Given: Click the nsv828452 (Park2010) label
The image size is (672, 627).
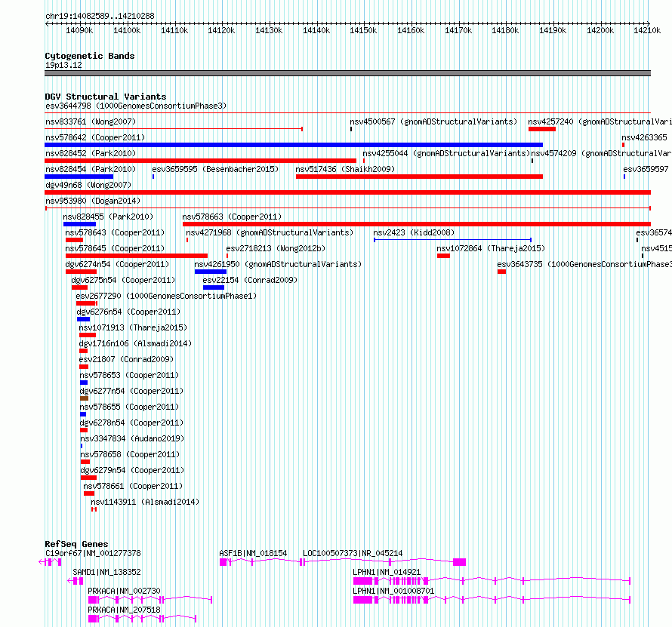Looking at the screenshot, I should point(91,153).
